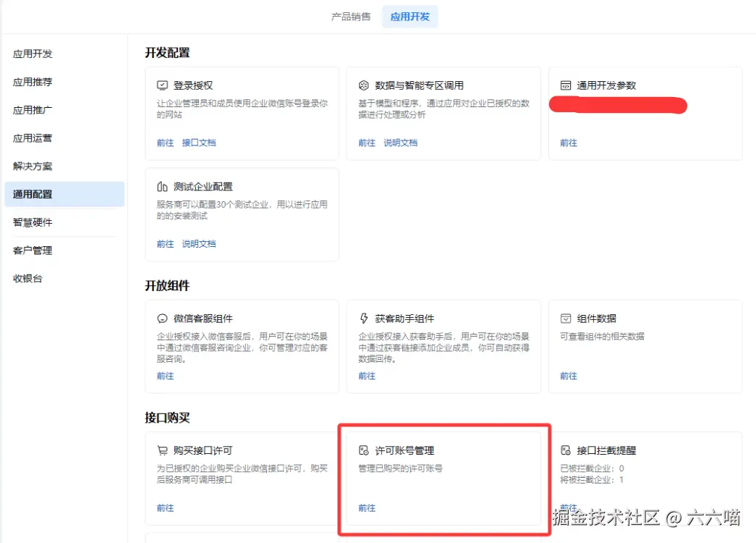Click 前往 under 通用开发参数
756x543 pixels.
pos(569,143)
